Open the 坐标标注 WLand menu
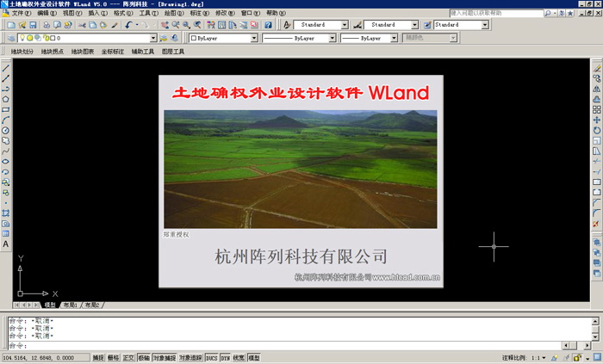The width and height of the screenshot is (603, 364). [113, 52]
